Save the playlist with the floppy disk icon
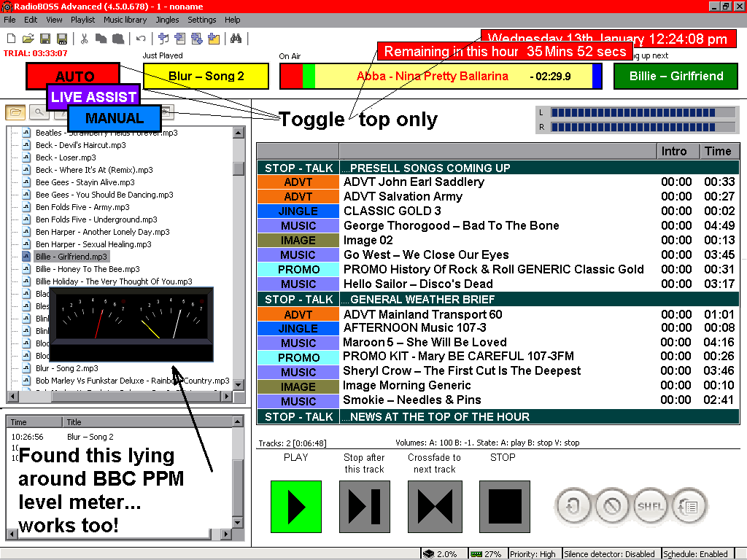This screenshot has height=560, width=747. point(45,39)
